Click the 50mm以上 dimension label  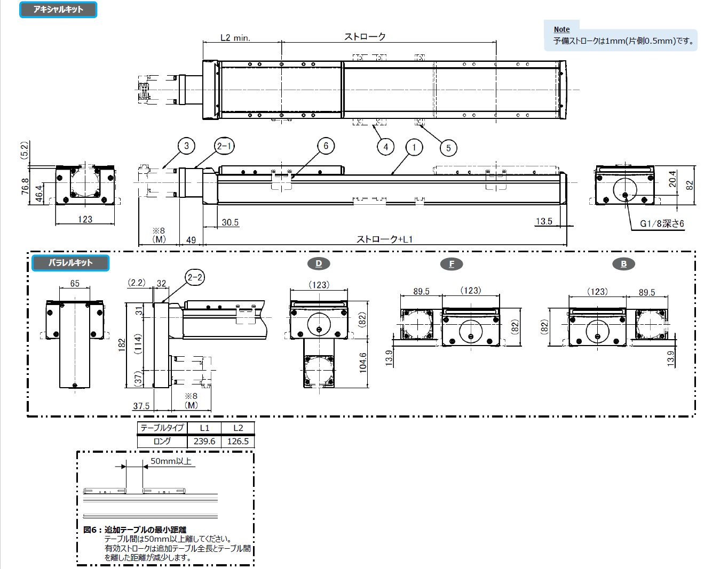(171, 461)
